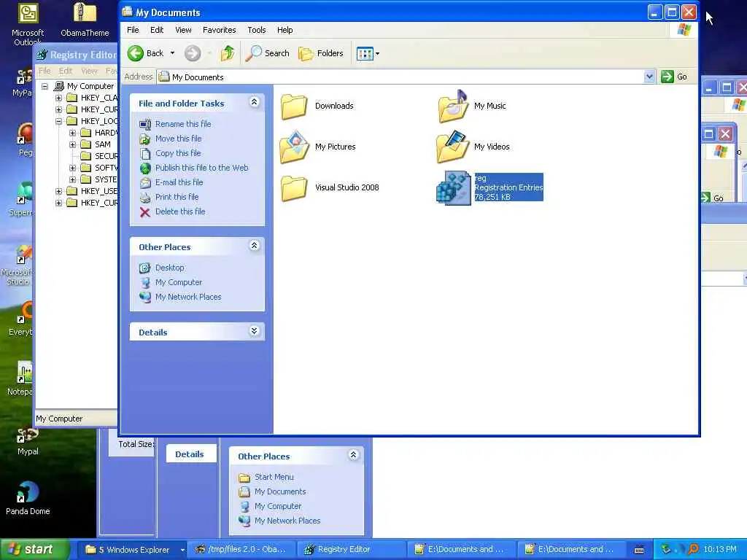Open Microsoft Outlook desktop icon

point(28,24)
